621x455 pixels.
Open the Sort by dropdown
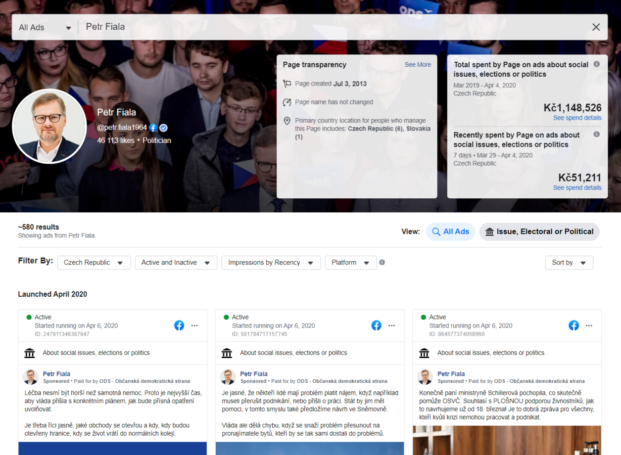569,263
